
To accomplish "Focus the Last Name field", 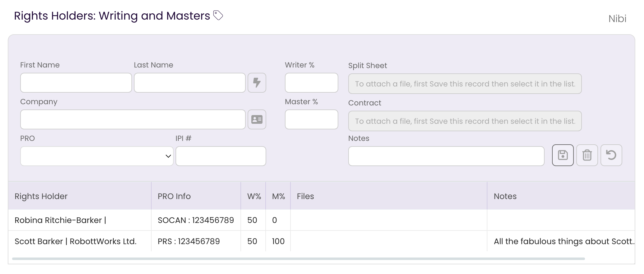I will click(190, 83).
